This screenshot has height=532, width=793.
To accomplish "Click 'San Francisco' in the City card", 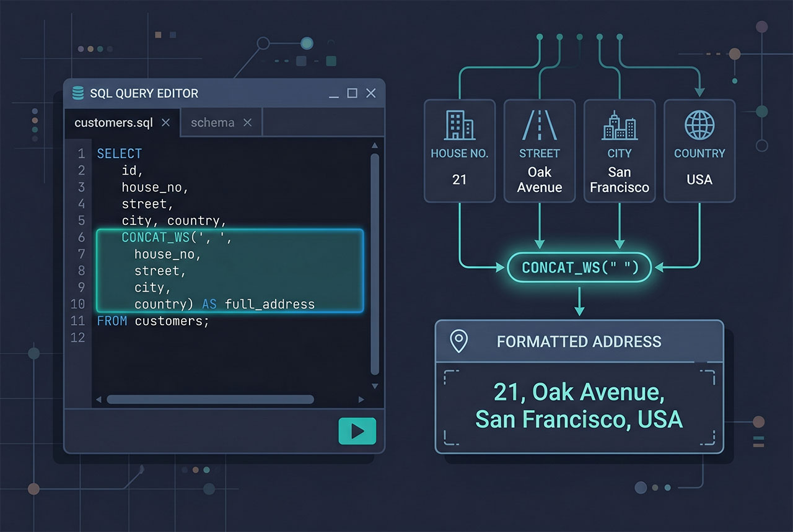I will coord(619,180).
